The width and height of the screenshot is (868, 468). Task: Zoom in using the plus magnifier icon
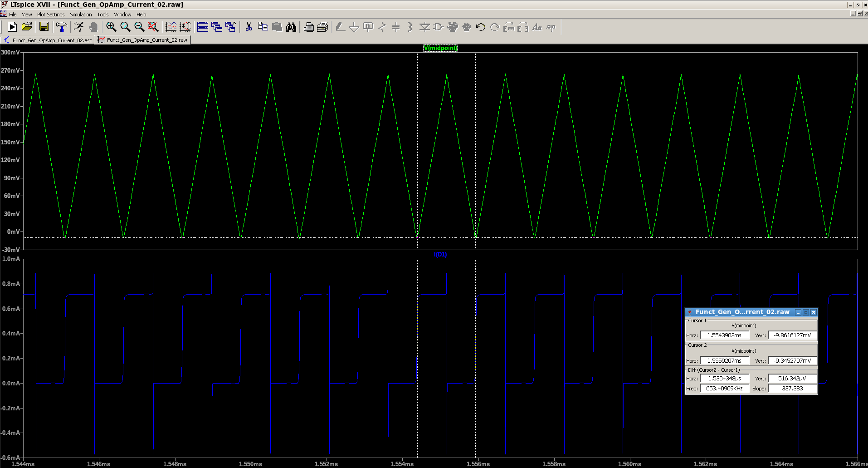(111, 27)
